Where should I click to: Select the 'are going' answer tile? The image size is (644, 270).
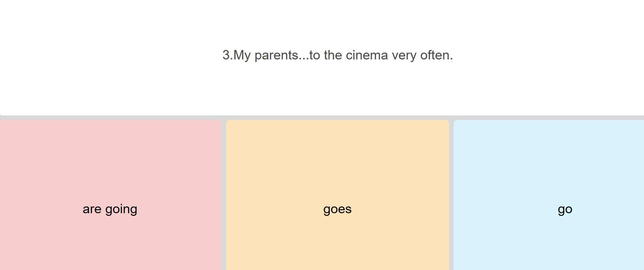pos(110,195)
